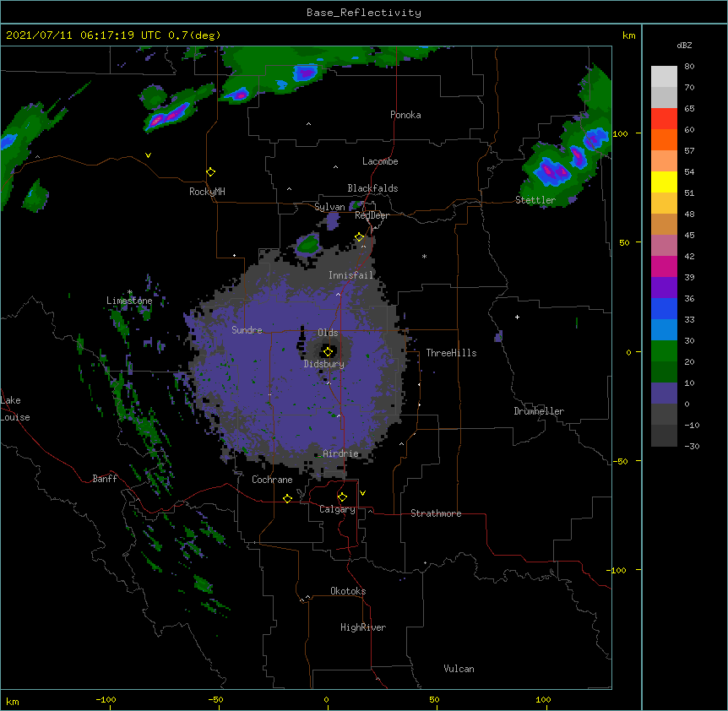This screenshot has height=711, width=728.
Task: Click the RockyMH label
Action: pos(207,191)
